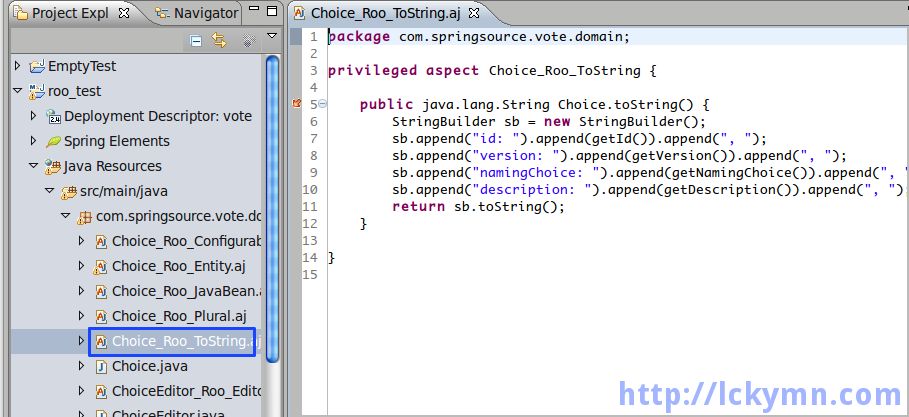Select Choice_Roo_Plural.aj in the tree

coord(180,316)
